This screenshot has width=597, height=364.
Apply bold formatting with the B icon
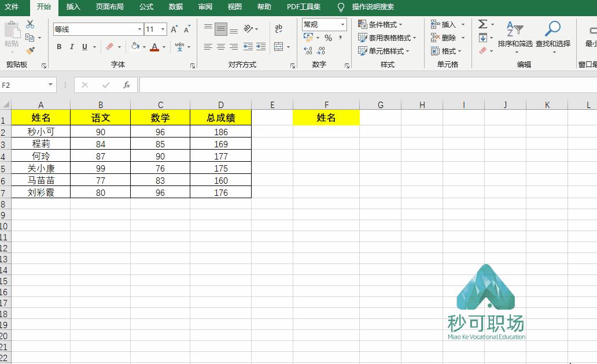[x=59, y=47]
